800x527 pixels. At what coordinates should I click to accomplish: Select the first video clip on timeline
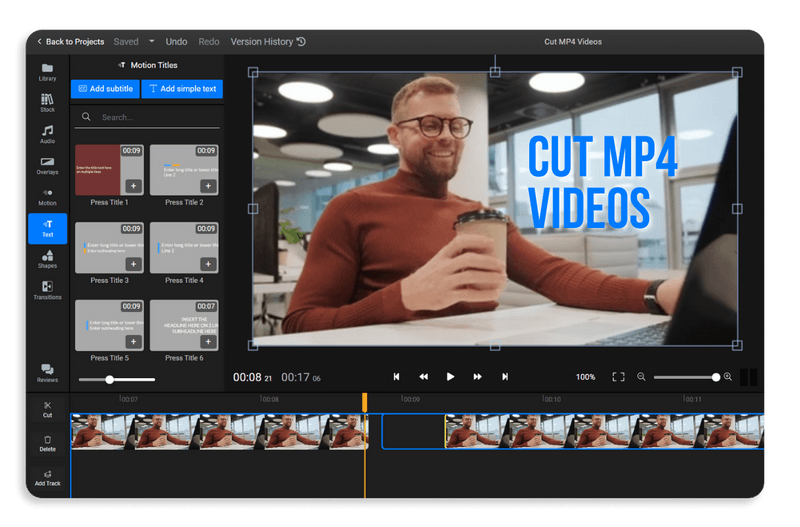[x=219, y=432]
